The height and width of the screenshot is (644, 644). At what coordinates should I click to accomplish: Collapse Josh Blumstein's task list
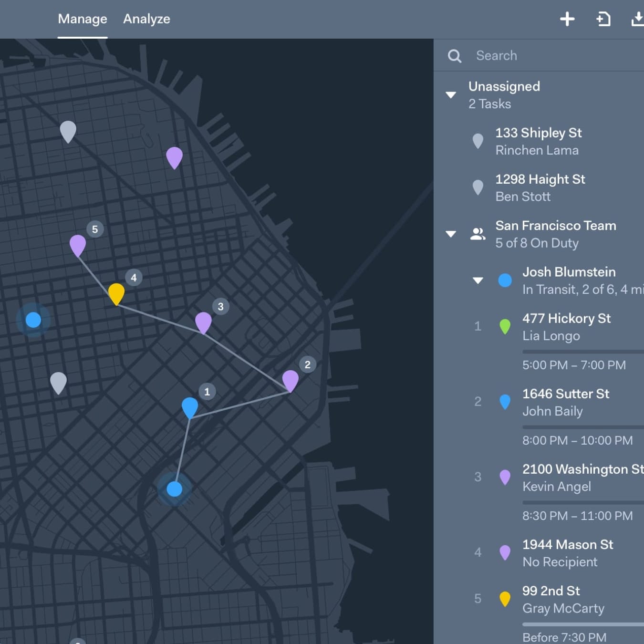tap(478, 280)
